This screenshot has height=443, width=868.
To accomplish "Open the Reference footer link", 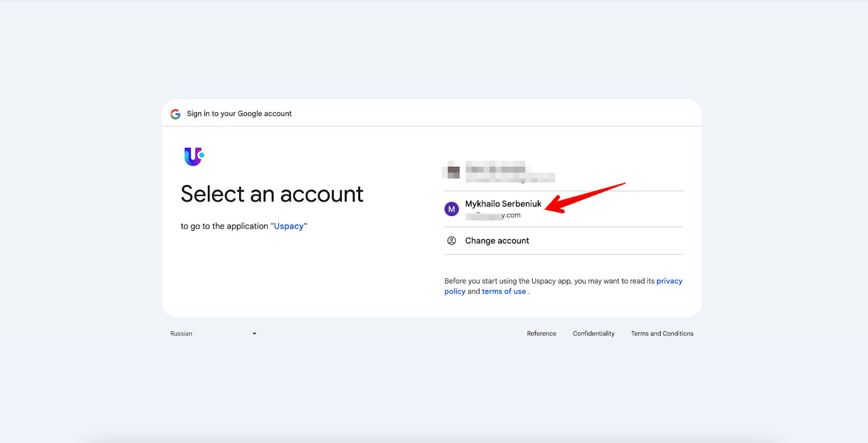I will 541,334.
